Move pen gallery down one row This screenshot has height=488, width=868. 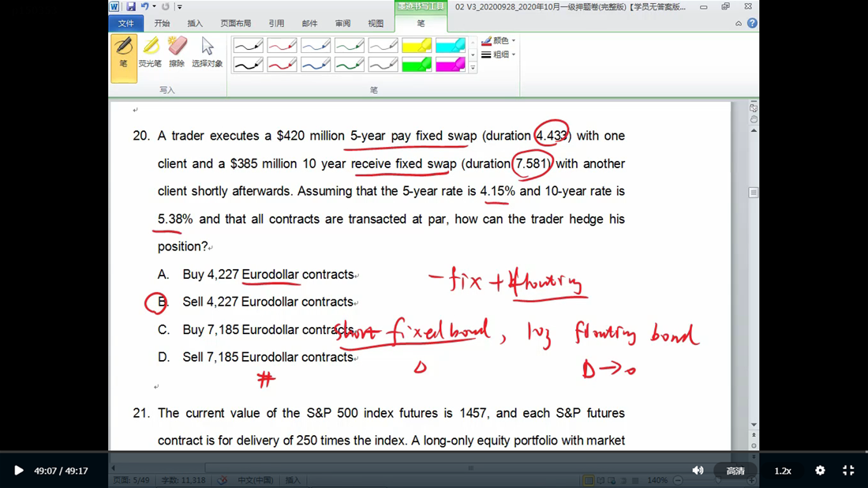click(x=473, y=54)
